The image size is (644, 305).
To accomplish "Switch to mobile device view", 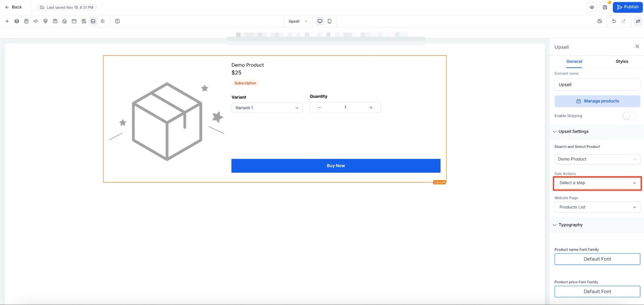I will (329, 21).
